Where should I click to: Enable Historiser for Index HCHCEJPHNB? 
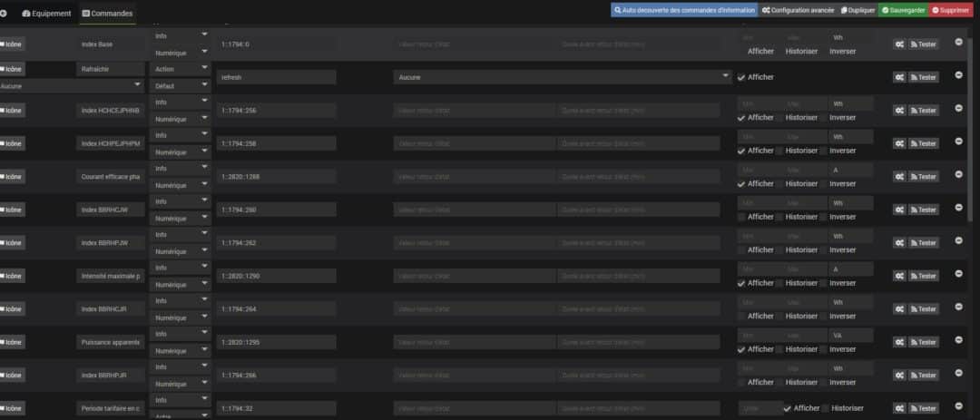tap(779, 117)
